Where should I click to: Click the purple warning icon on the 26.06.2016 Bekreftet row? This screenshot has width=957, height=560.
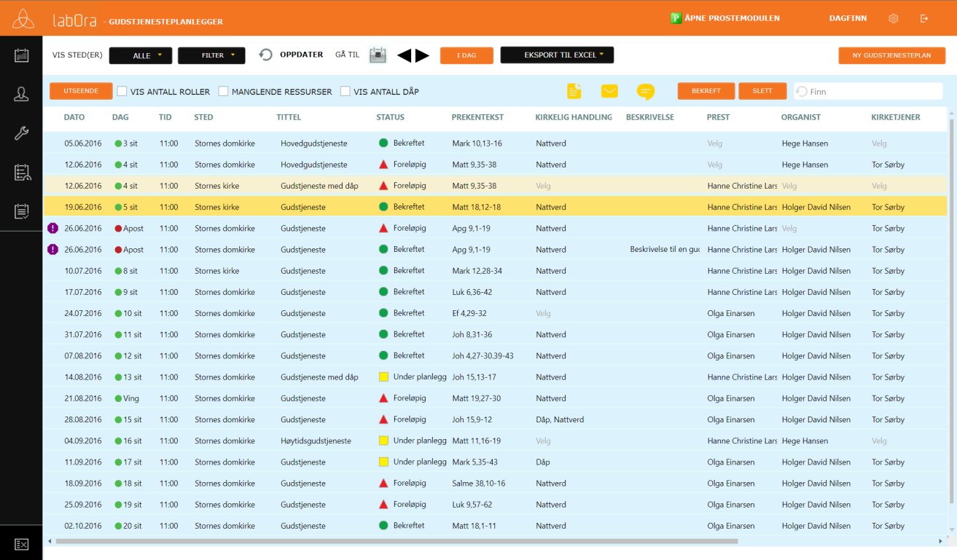tap(52, 249)
